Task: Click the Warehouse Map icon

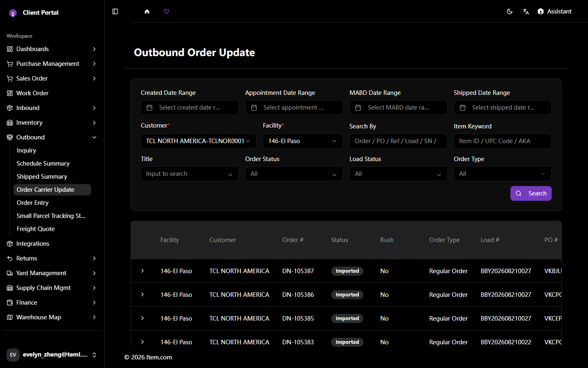Action: 10,317
